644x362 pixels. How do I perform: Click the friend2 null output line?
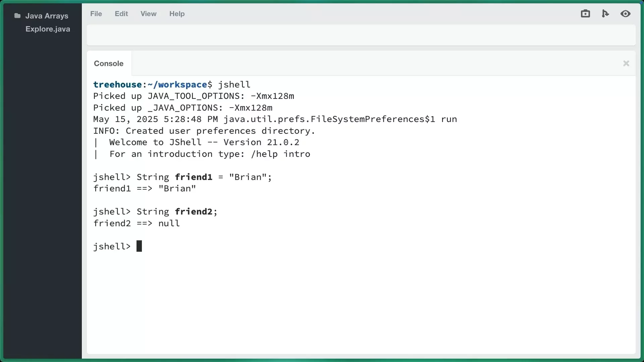[x=137, y=223]
